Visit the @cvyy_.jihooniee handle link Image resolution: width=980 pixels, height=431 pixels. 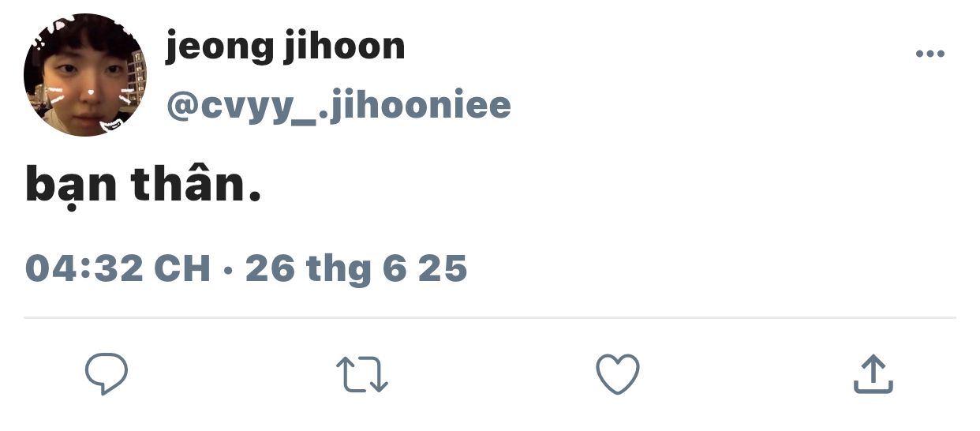[x=339, y=105]
